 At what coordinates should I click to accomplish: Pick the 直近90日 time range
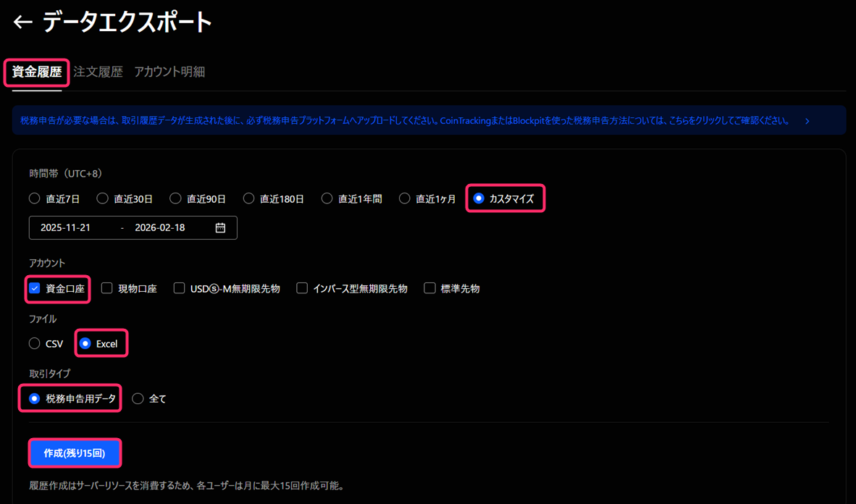176,198
